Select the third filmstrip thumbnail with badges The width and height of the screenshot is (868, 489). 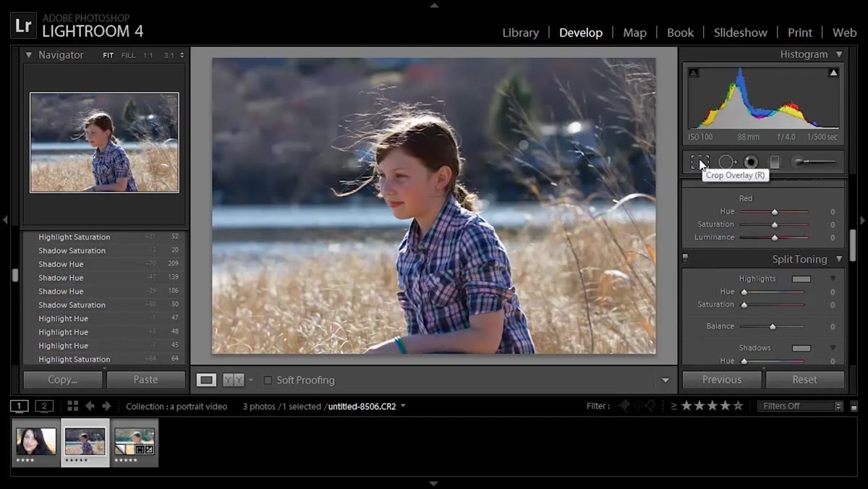coord(135,443)
